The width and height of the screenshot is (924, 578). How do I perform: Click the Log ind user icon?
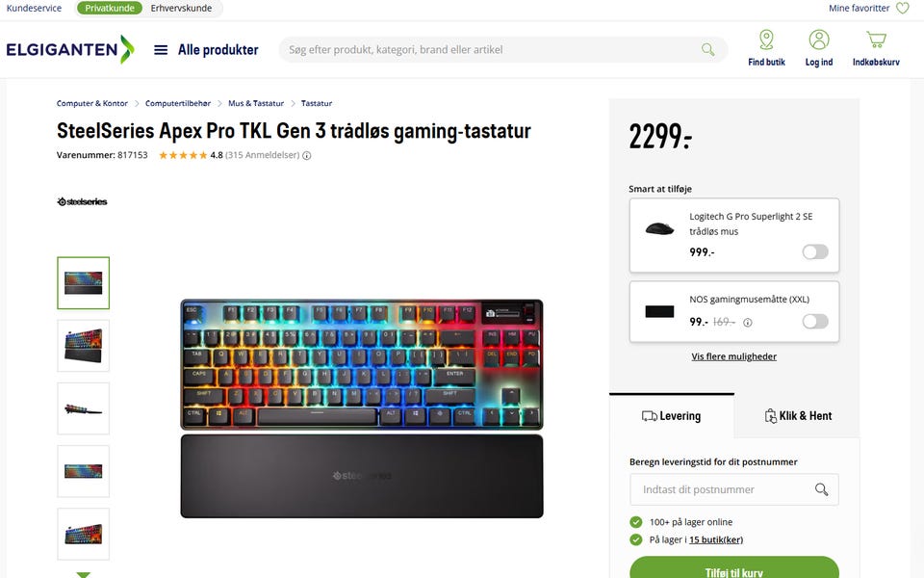point(818,40)
